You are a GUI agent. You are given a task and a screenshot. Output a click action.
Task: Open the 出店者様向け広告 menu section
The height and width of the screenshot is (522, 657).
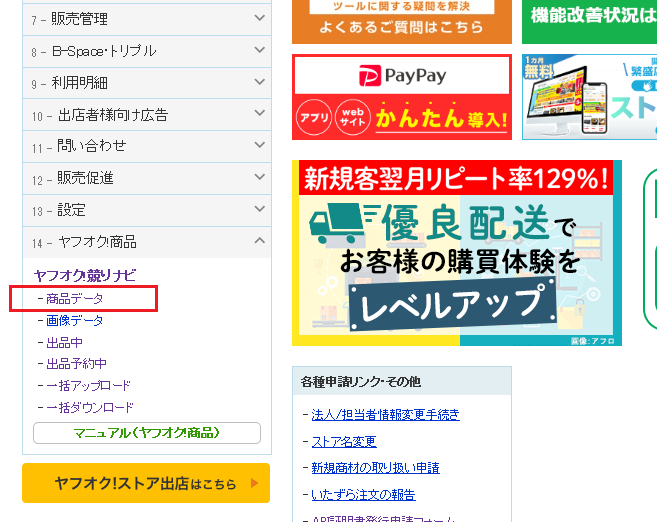[x=147, y=114]
